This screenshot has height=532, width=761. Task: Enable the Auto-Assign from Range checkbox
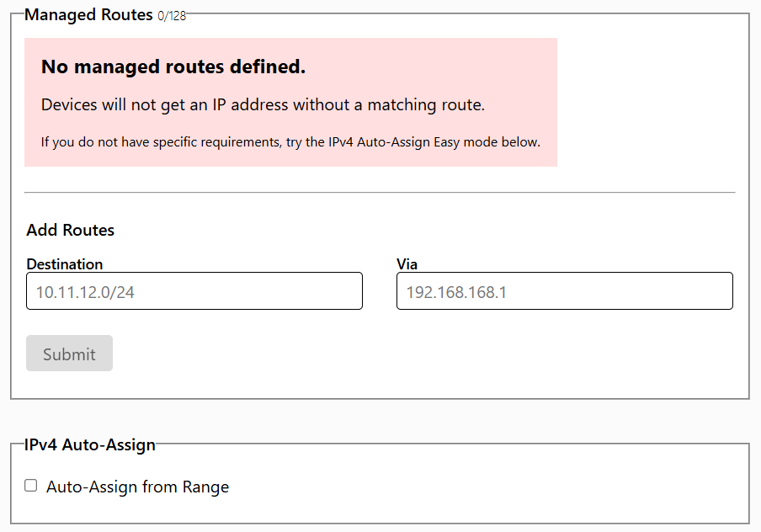click(x=30, y=486)
